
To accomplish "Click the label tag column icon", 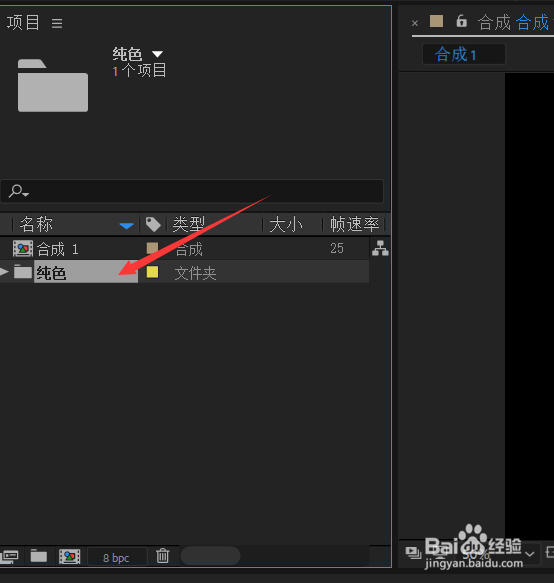I will pyautogui.click(x=153, y=225).
